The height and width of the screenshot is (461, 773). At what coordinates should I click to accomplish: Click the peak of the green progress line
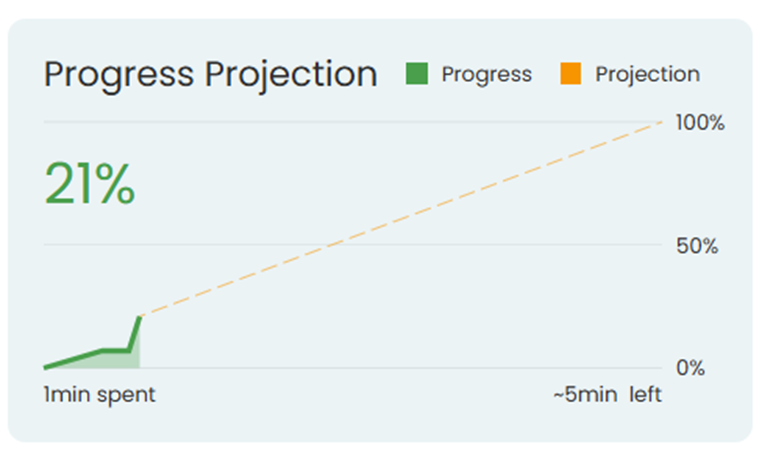[140, 317]
